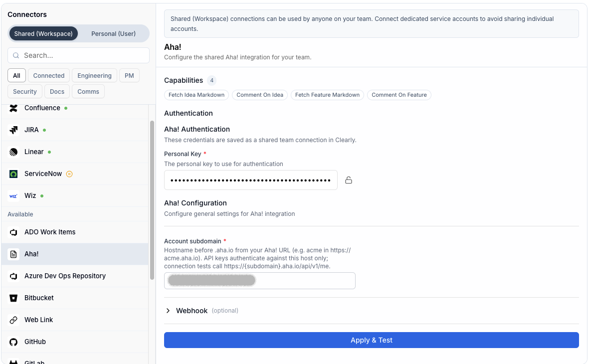Filter connectors by Security

coord(25,91)
